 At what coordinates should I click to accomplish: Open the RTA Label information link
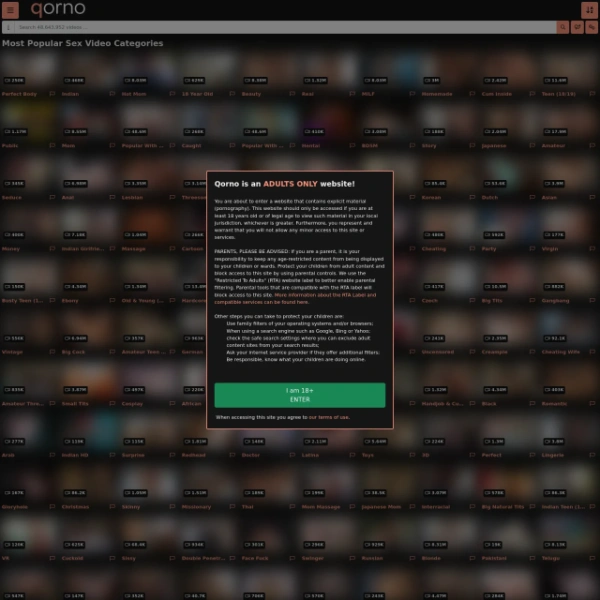(x=295, y=298)
